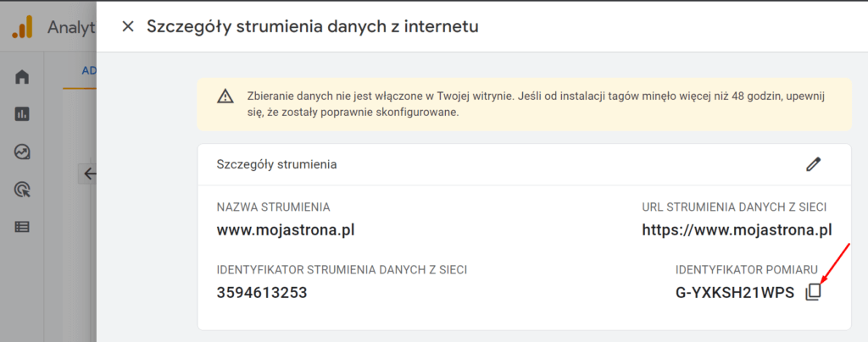
Task: Click the data collection warning message text
Action: pyautogui.click(x=536, y=104)
